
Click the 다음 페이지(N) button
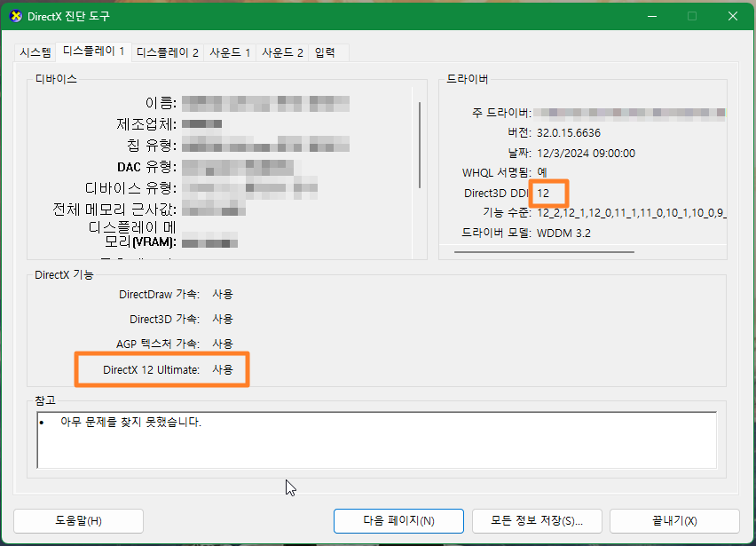tap(398, 520)
